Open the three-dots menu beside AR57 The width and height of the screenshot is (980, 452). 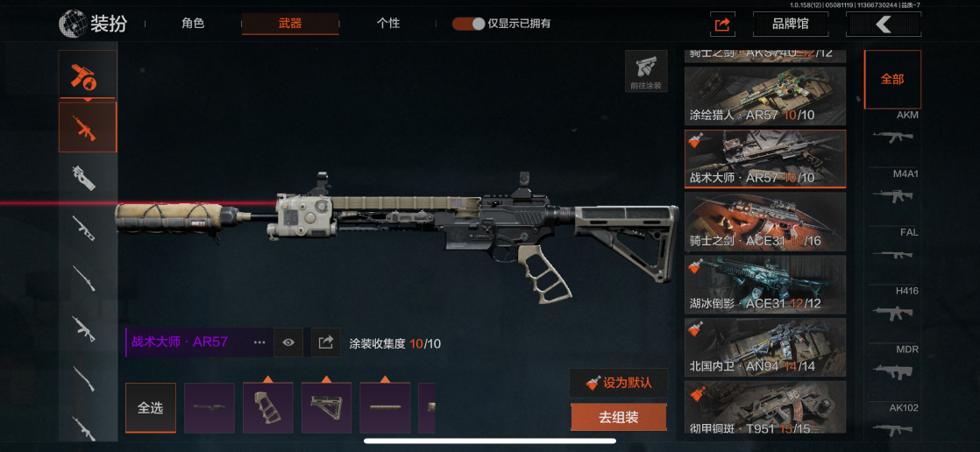point(259,343)
